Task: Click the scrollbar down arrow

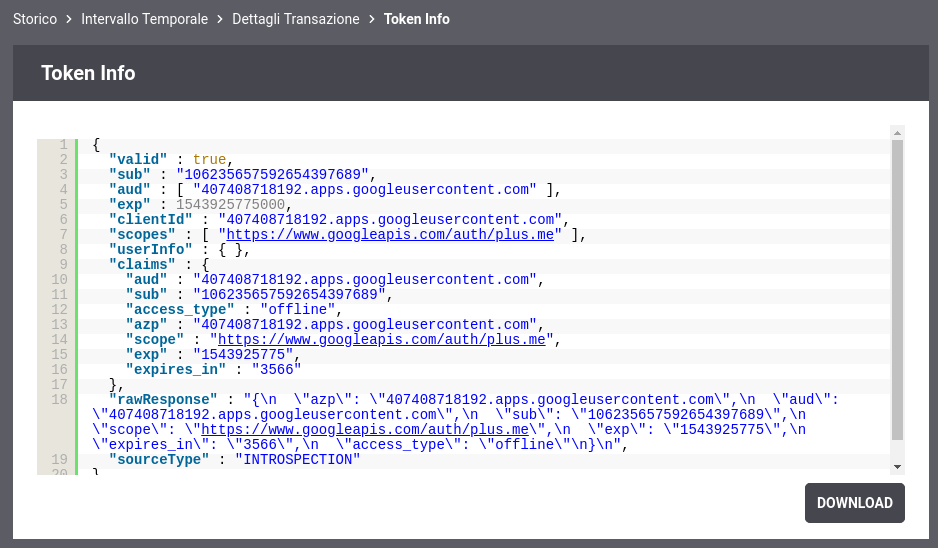Action: coord(897,467)
